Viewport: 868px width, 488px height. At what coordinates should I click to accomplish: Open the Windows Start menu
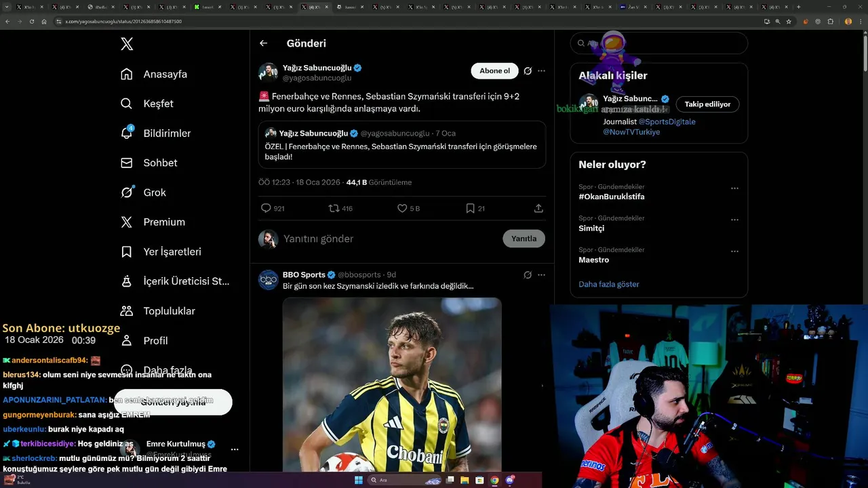[x=359, y=480]
